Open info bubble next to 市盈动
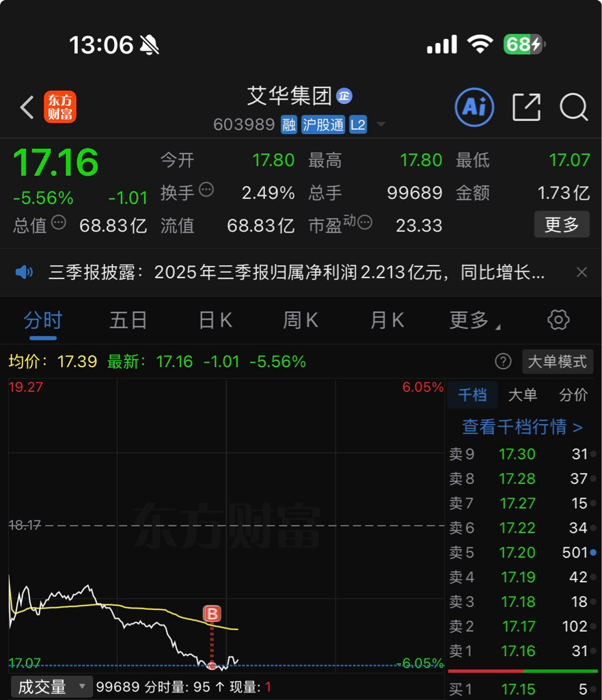 365,222
